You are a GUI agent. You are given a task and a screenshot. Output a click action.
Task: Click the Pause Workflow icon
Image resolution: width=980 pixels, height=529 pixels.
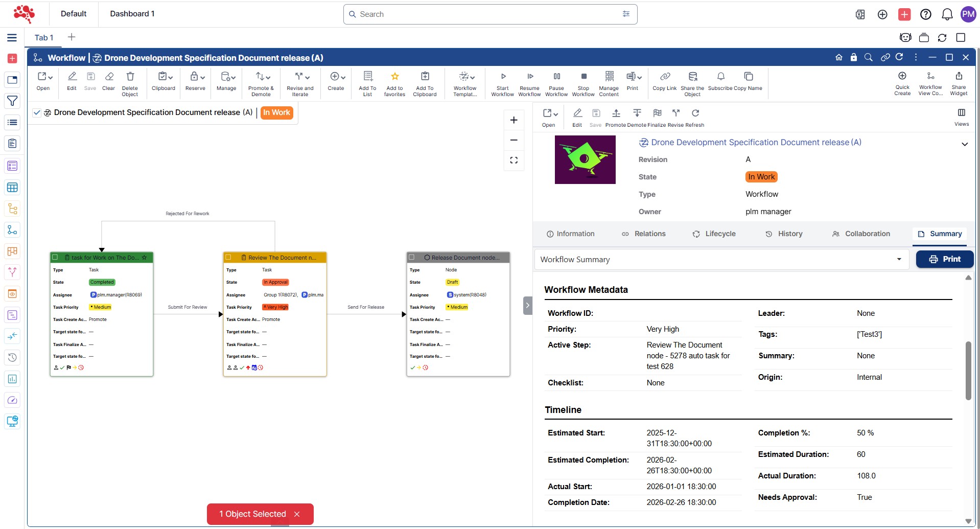pyautogui.click(x=556, y=77)
